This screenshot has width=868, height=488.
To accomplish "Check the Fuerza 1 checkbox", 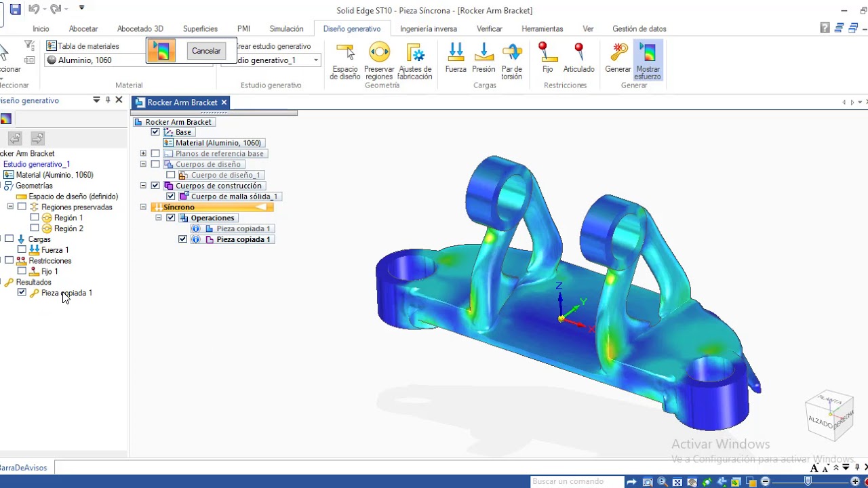I will click(22, 250).
